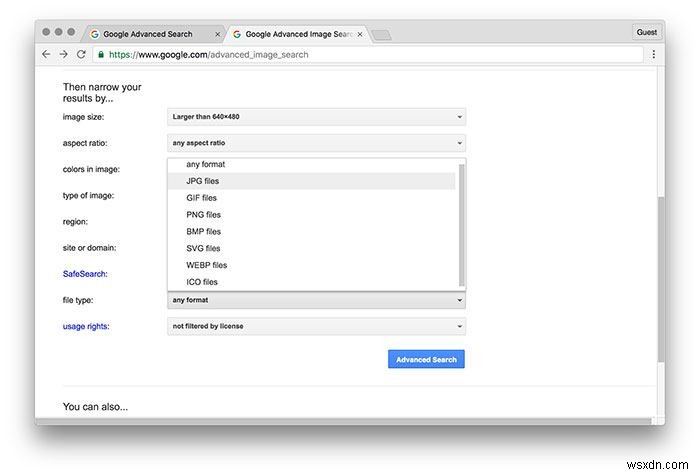
Task: Open the image size dropdown
Action: pyautogui.click(x=317, y=117)
